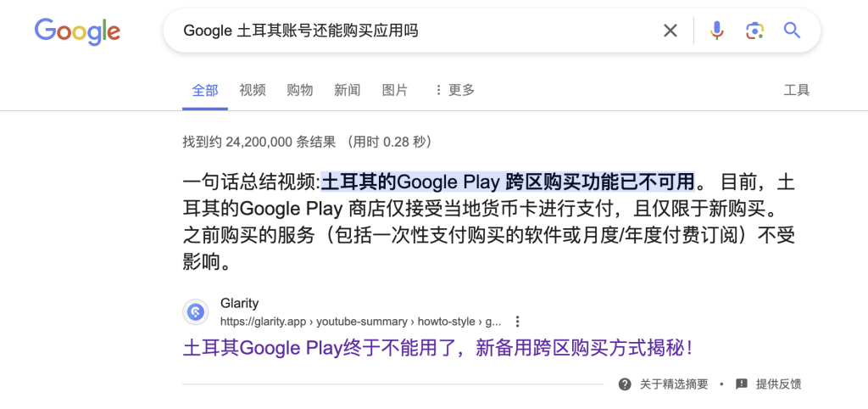Screen dimensions: 868x409
Task: Open the 工具 search tools
Action: tap(797, 90)
